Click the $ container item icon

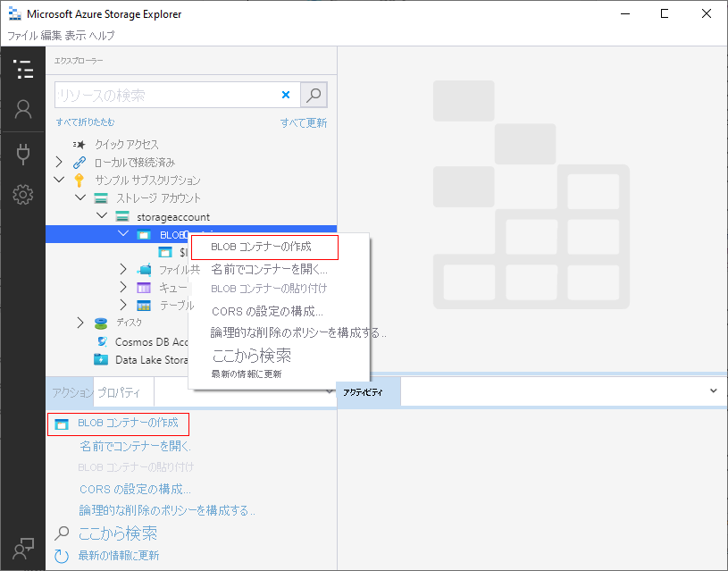coord(165,252)
